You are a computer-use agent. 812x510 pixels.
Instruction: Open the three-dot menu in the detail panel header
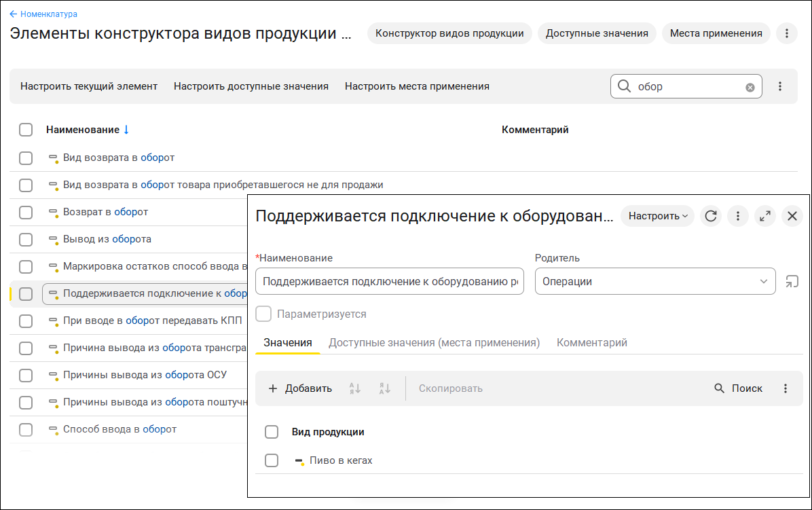(738, 216)
